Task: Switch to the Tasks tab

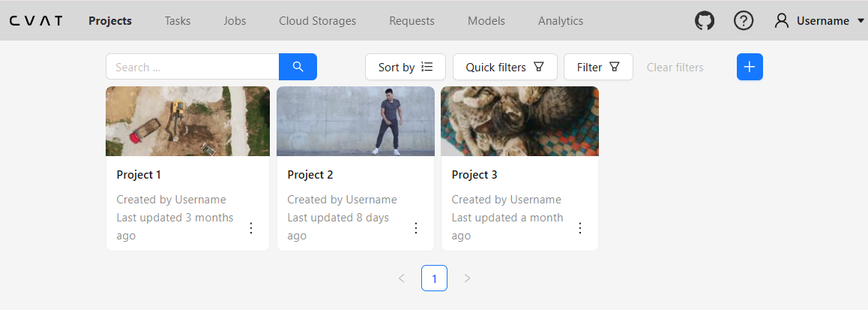Action: pyautogui.click(x=178, y=21)
